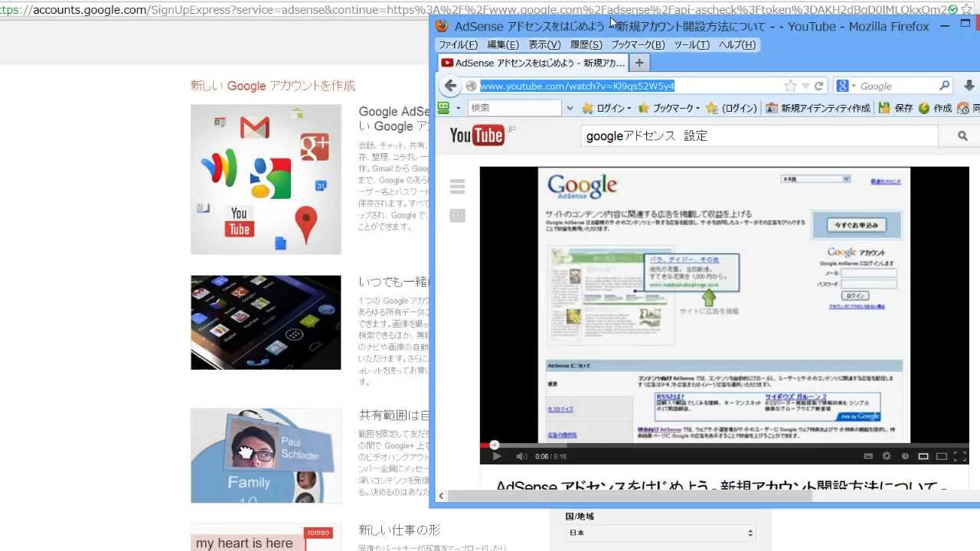Viewport: 980px width, 551px height.
Task: Open ツール(T) menu
Action: point(691,44)
